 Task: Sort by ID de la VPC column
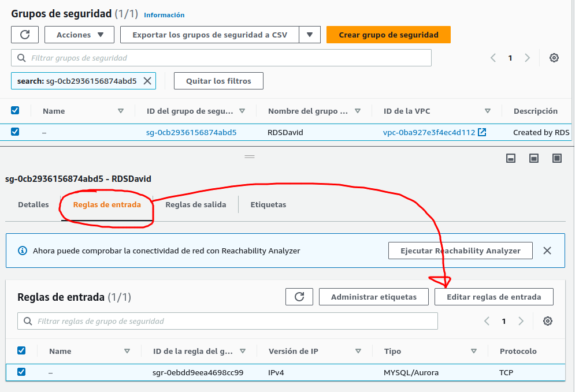(x=487, y=111)
